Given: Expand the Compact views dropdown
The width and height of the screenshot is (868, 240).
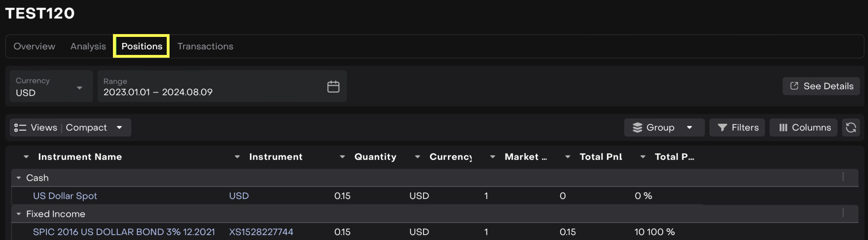Looking at the screenshot, I should click(x=119, y=127).
